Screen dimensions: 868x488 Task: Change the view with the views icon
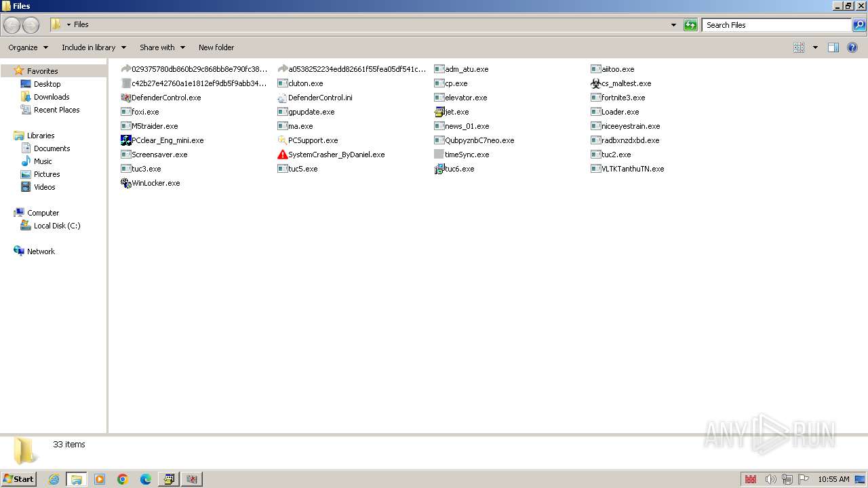tap(799, 47)
